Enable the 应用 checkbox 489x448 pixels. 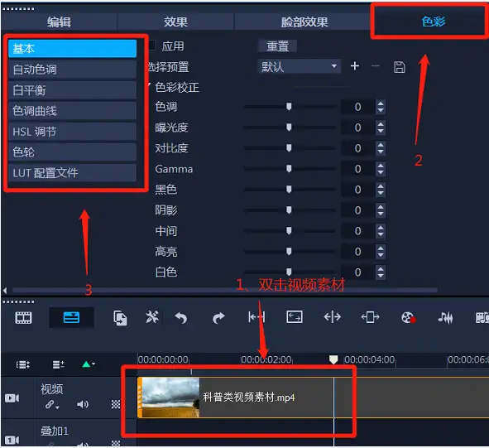152,46
